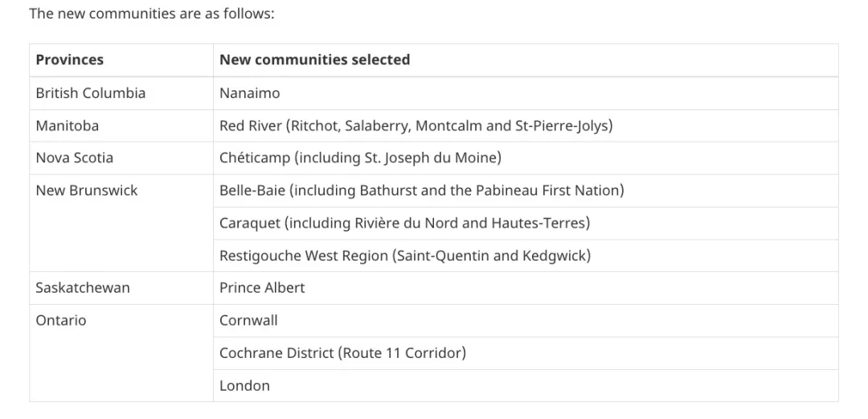The height and width of the screenshot is (419, 868).
Task: Click the 'New communities selected' column header
Action: (x=314, y=60)
